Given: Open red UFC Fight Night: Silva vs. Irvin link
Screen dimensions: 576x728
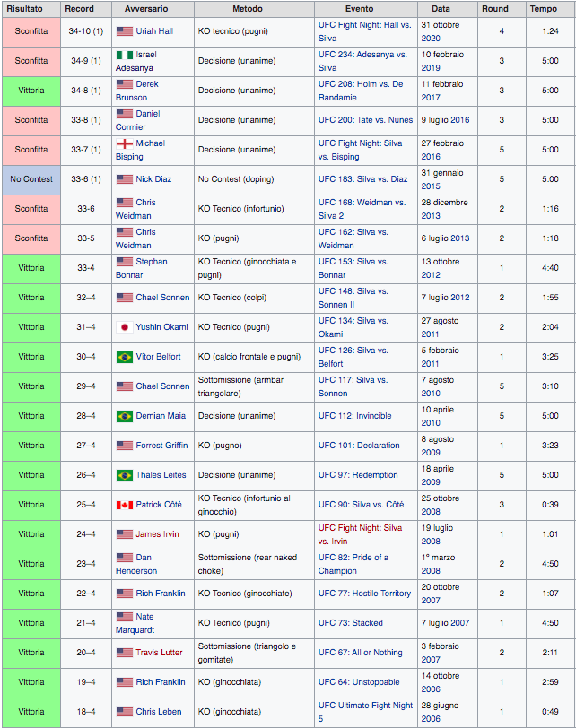Looking at the screenshot, I should click(x=360, y=534).
